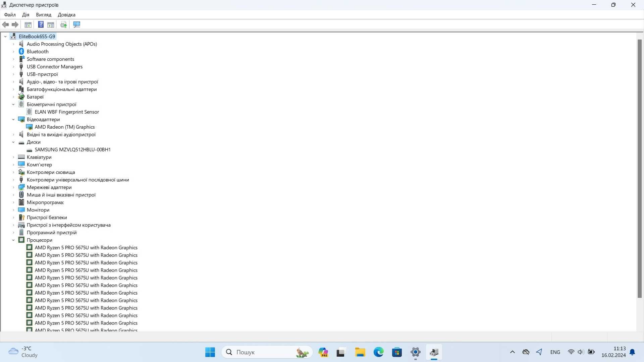Collapse the Біометричні пристрої category

coord(13,104)
